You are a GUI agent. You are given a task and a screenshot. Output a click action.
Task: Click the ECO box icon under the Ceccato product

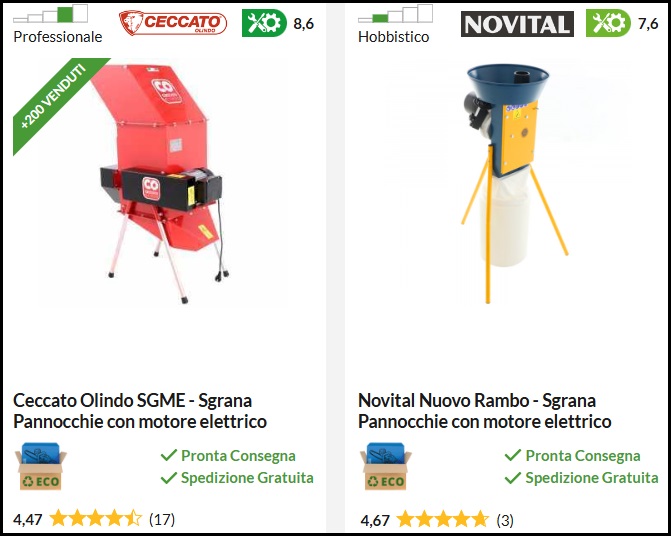pos(41,466)
